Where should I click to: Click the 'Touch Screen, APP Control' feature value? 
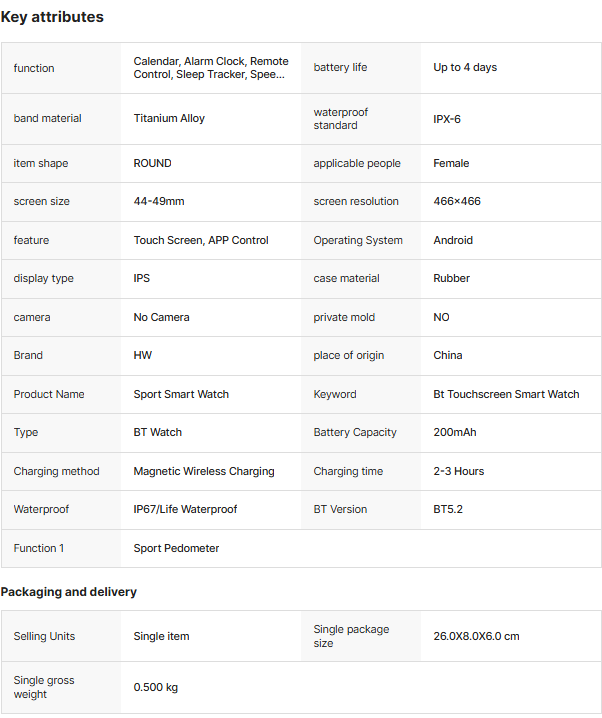point(201,240)
